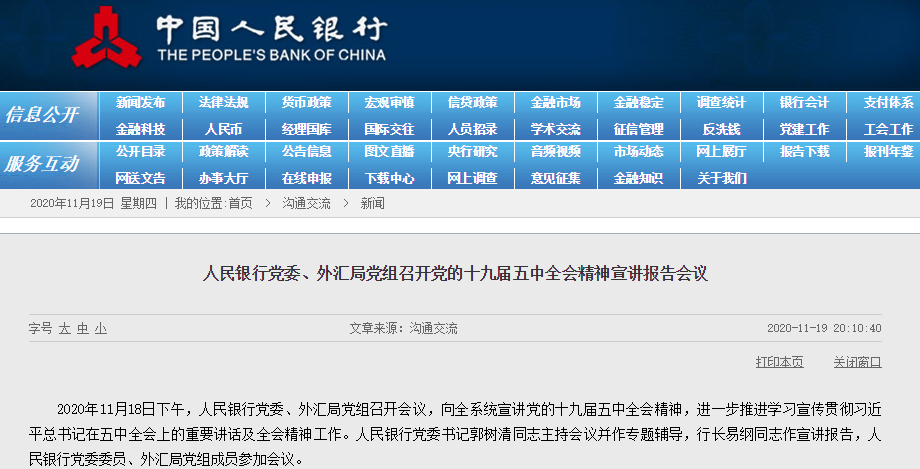Open 金融科技 section
The width and height of the screenshot is (920, 469).
click(x=141, y=129)
